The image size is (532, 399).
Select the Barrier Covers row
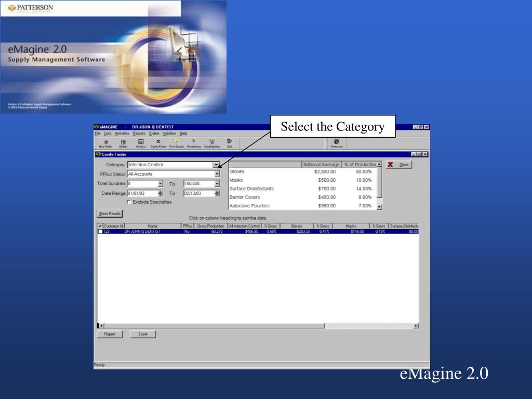[x=303, y=197]
